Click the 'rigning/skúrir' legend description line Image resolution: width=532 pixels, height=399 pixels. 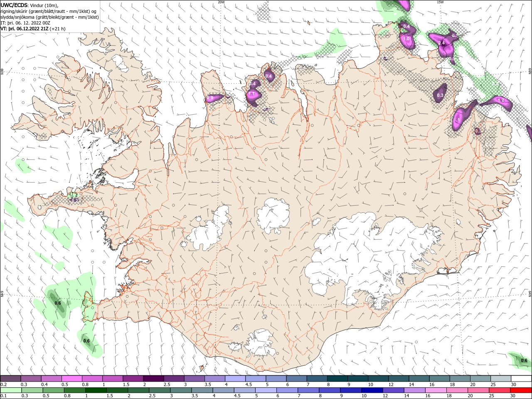click(x=48, y=11)
